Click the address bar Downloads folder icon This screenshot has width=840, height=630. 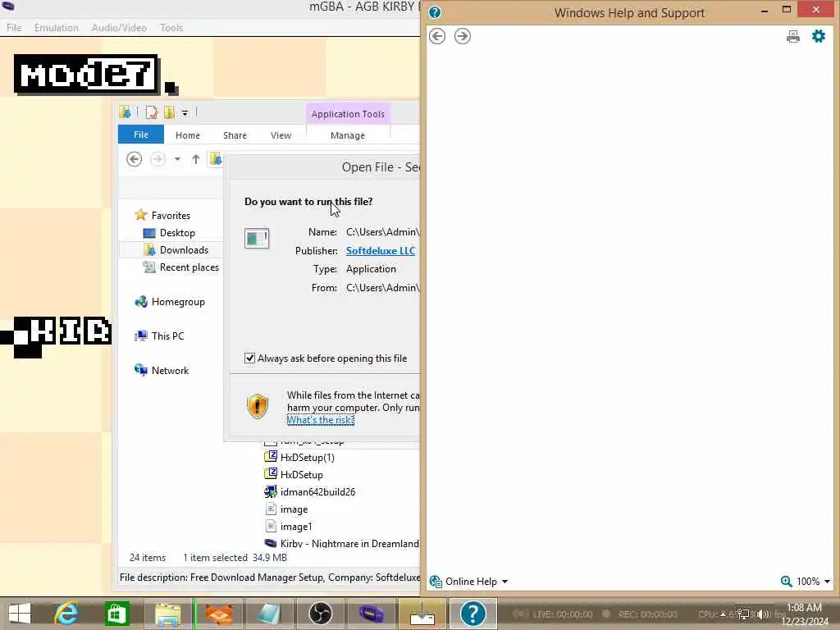pos(216,158)
